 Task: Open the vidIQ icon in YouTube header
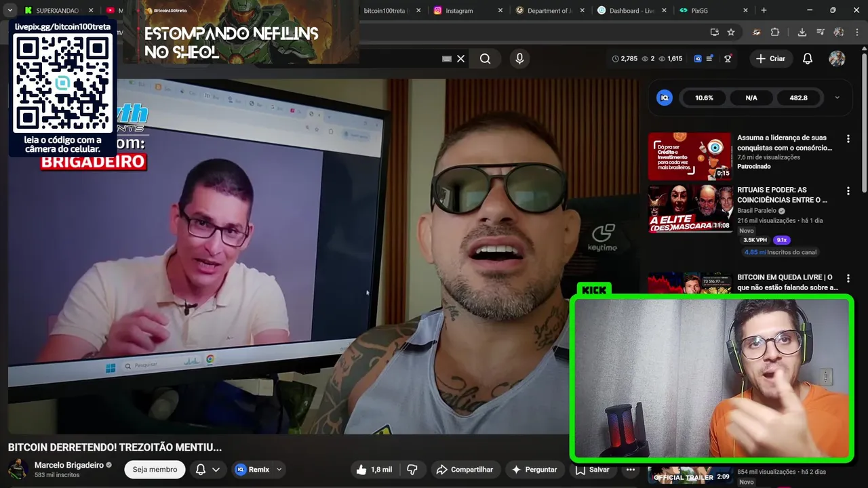(x=698, y=59)
